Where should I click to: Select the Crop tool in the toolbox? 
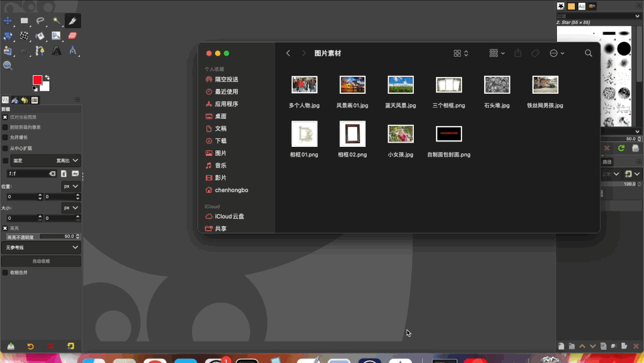pyautogui.click(x=72, y=20)
